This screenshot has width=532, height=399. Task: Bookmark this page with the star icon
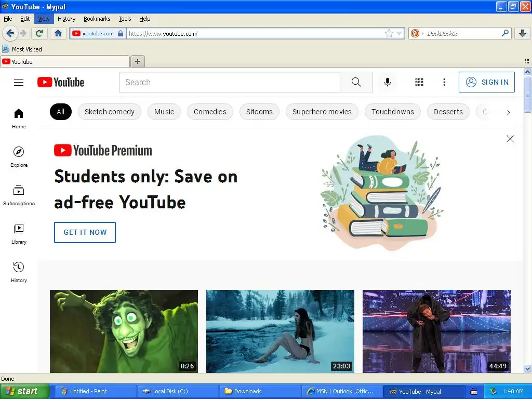point(389,33)
